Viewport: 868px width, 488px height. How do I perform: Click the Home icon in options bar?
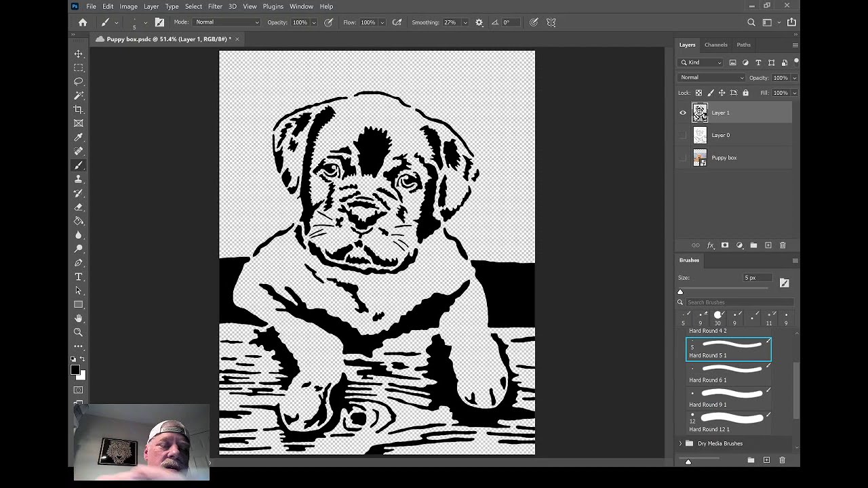click(83, 22)
